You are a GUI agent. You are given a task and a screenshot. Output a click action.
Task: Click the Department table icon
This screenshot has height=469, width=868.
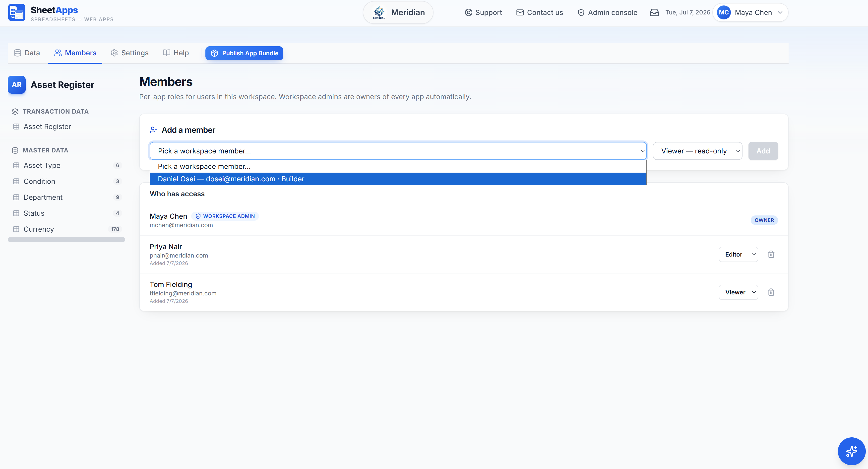click(x=16, y=197)
